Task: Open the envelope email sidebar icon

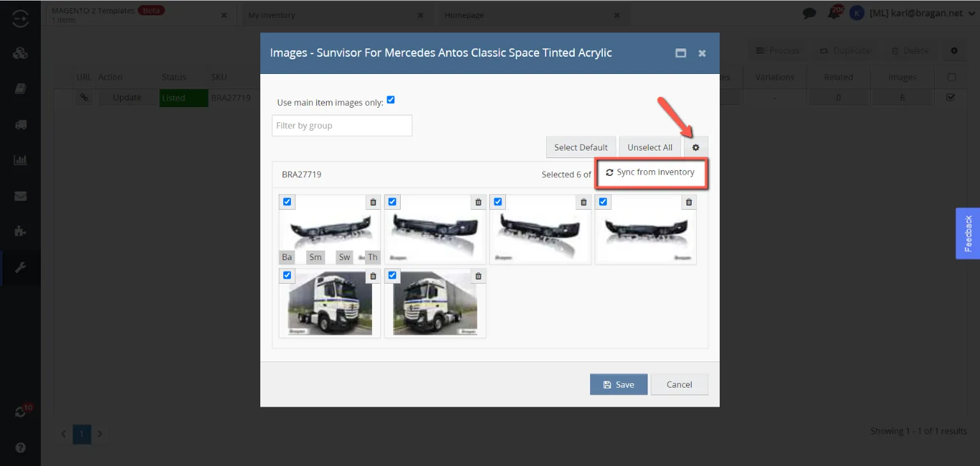Action: pos(20,196)
